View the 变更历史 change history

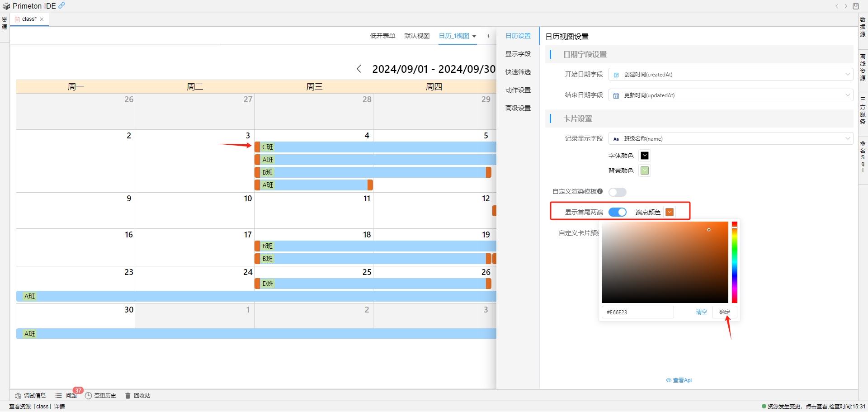point(104,395)
